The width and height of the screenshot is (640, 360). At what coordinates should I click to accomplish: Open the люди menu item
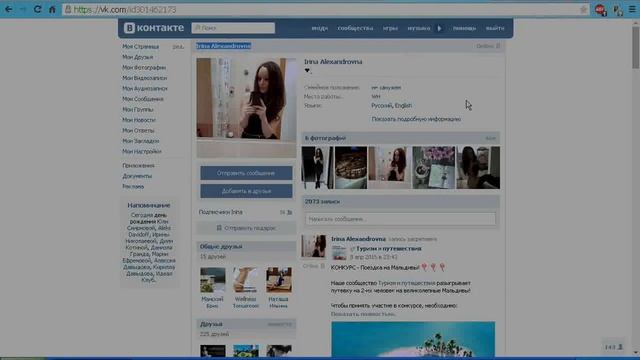[320, 28]
